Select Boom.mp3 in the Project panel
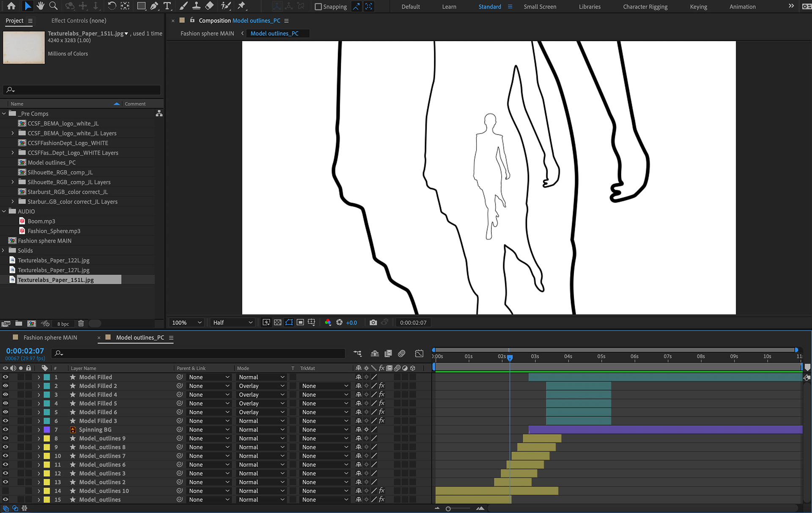This screenshot has width=812, height=513. pos(41,221)
